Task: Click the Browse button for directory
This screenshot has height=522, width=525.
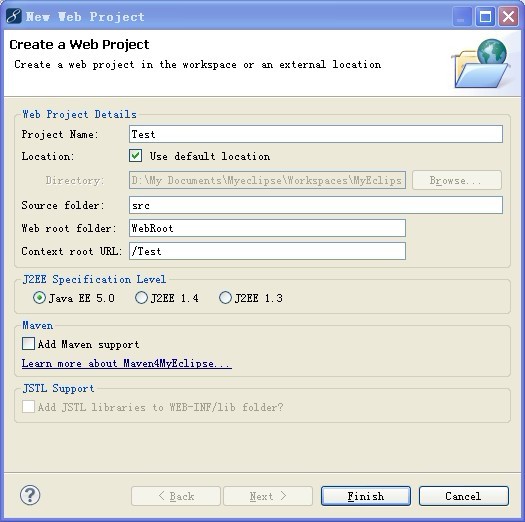Action: (457, 180)
